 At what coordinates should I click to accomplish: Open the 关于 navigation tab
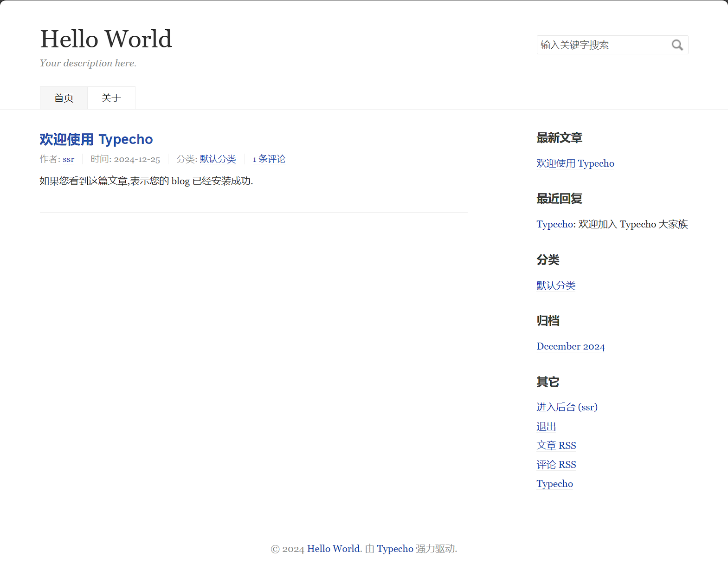point(111,98)
